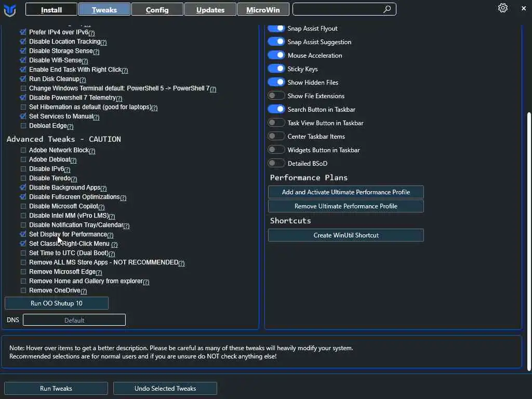
Task: Open help (?) for Adobe Debloat
Action: (73, 161)
